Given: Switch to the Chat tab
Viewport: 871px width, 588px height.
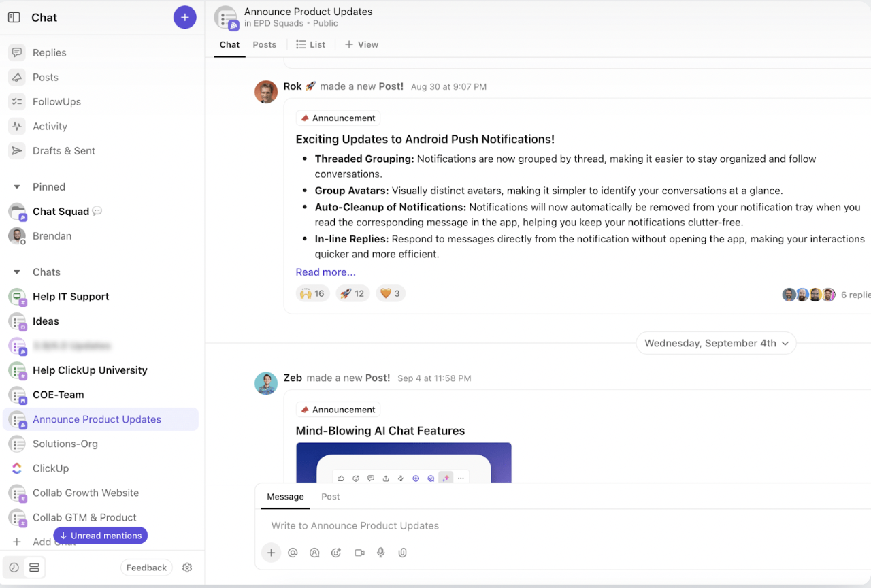Looking at the screenshot, I should 229,44.
